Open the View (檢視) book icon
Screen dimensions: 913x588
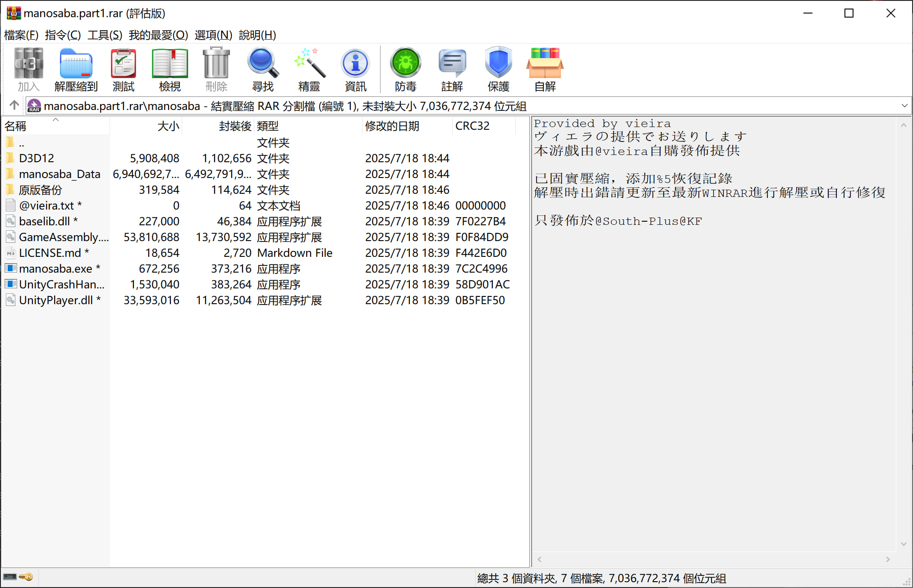point(170,69)
